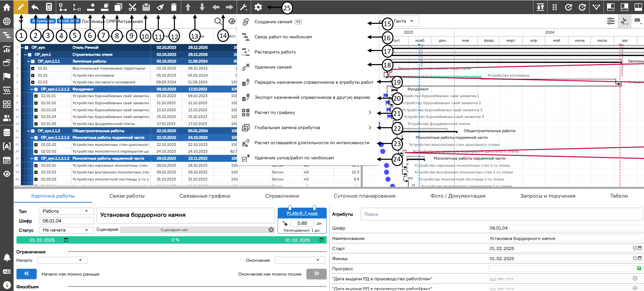Click the info icon in the sidebar
The image size is (644, 291).
7,285
